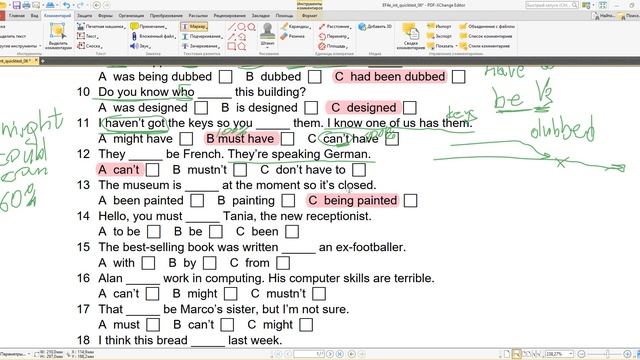Select the Oval shape tool

click(241, 27)
